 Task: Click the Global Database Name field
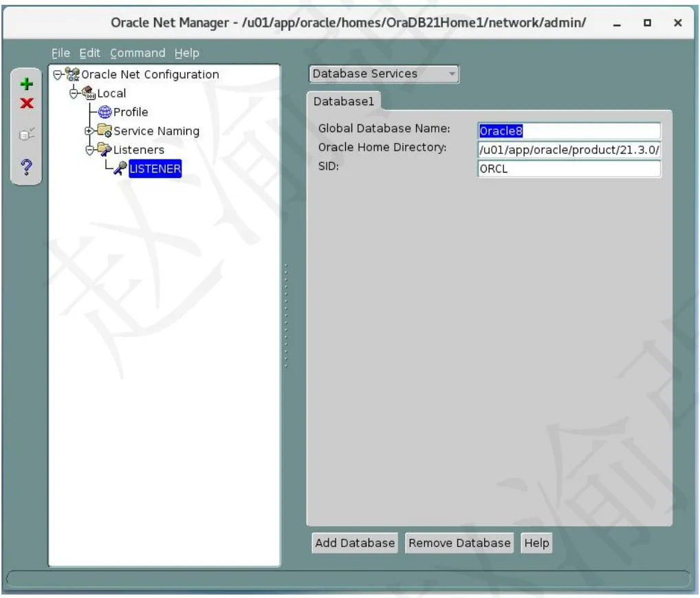(569, 131)
